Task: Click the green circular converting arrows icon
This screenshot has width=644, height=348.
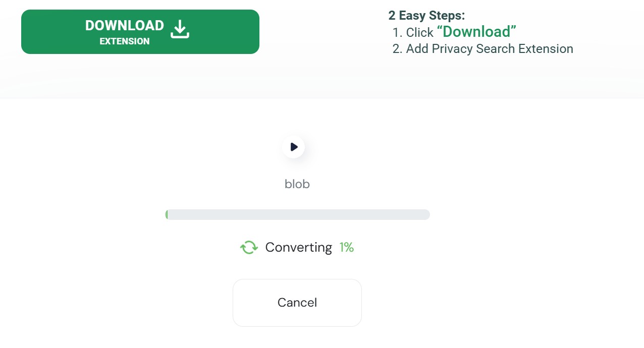Action: point(249,247)
